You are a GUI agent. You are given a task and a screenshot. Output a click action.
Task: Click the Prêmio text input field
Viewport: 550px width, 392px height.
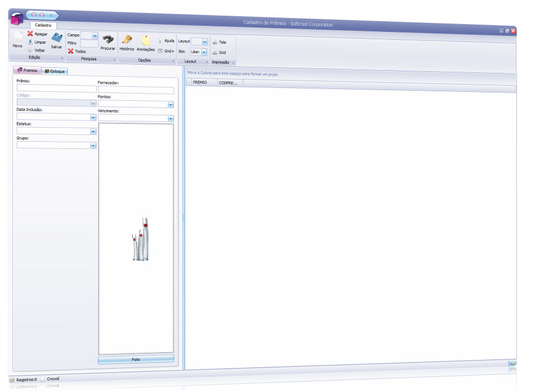(x=56, y=88)
